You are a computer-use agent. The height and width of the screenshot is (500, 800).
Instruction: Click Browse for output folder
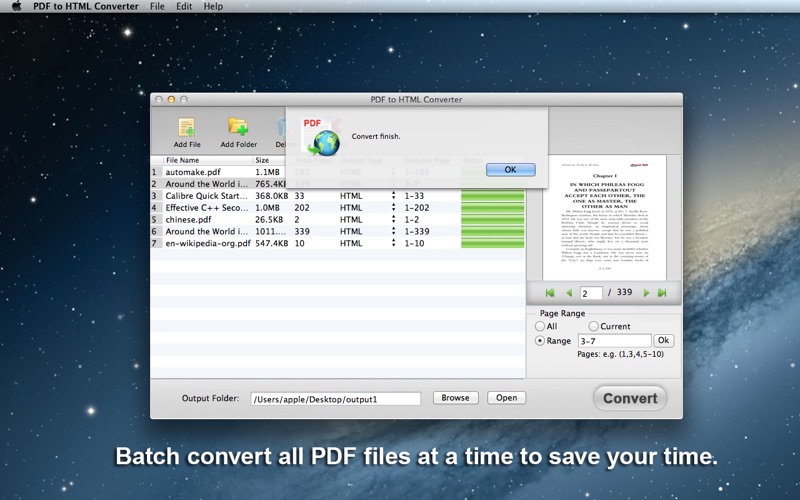(456, 398)
